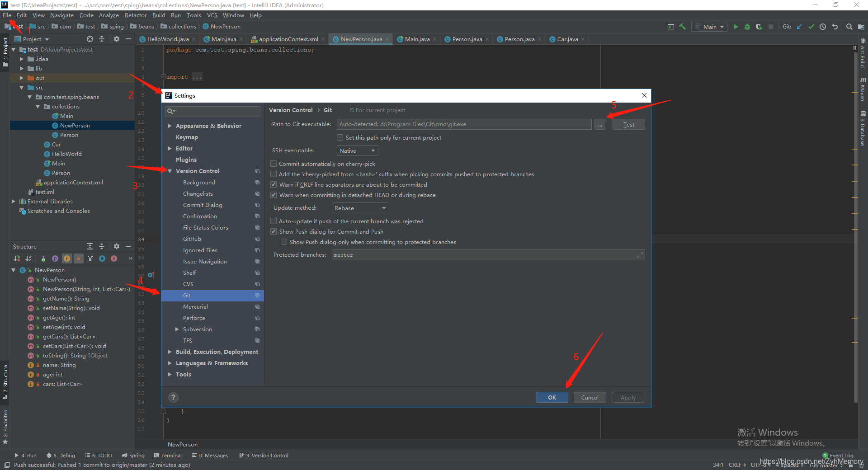Click Path to Git executable field
This screenshot has height=470, width=868.
tap(464, 124)
